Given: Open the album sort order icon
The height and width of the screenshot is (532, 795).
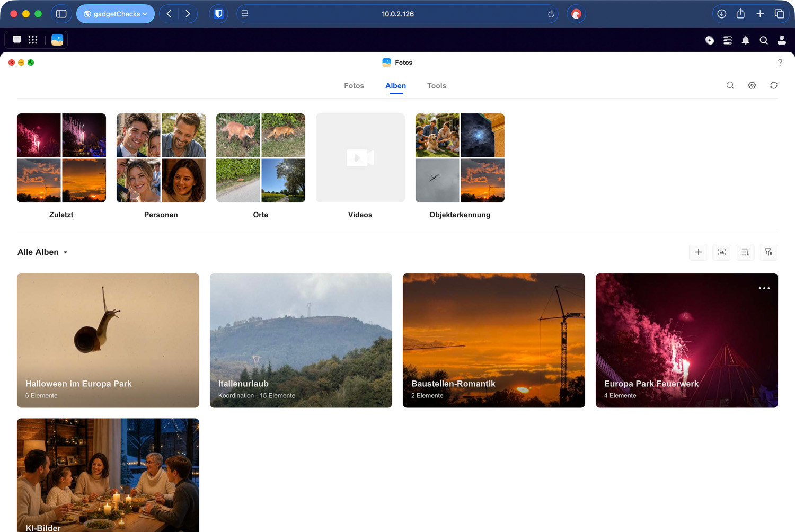Looking at the screenshot, I should (x=745, y=252).
